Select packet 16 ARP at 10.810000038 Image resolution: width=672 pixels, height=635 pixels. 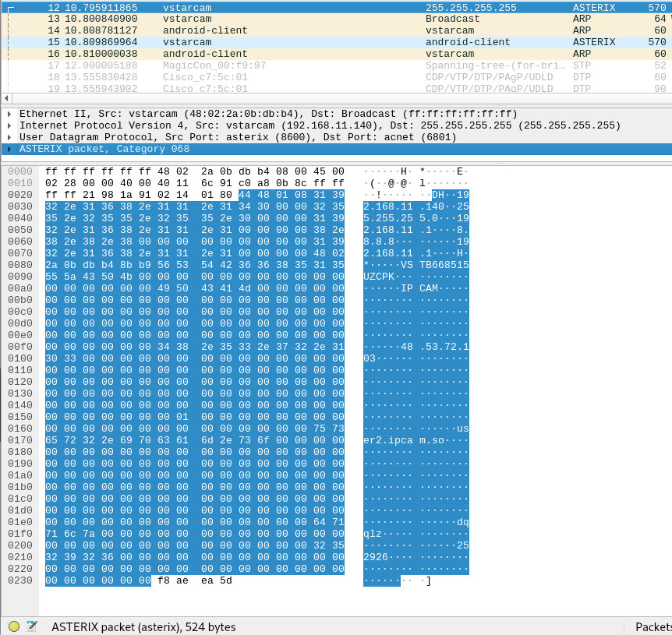[x=336, y=54]
